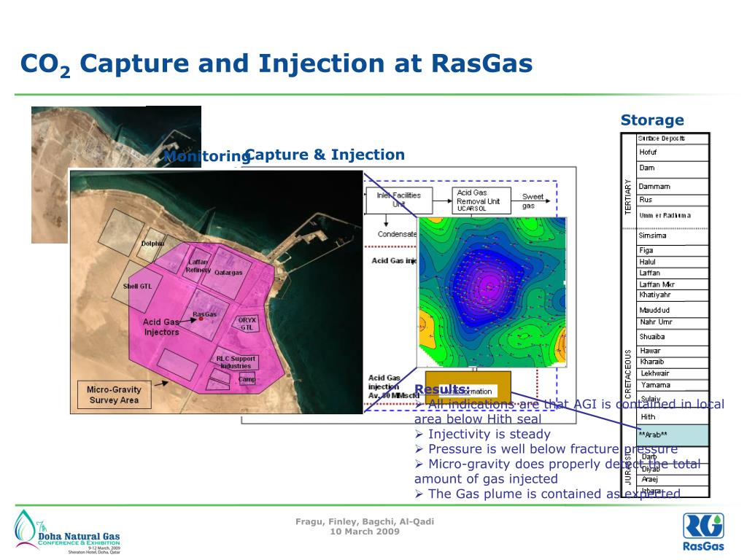
Task: Select the highlighted **Arab** reservoir row
Action: pyautogui.click(x=673, y=435)
